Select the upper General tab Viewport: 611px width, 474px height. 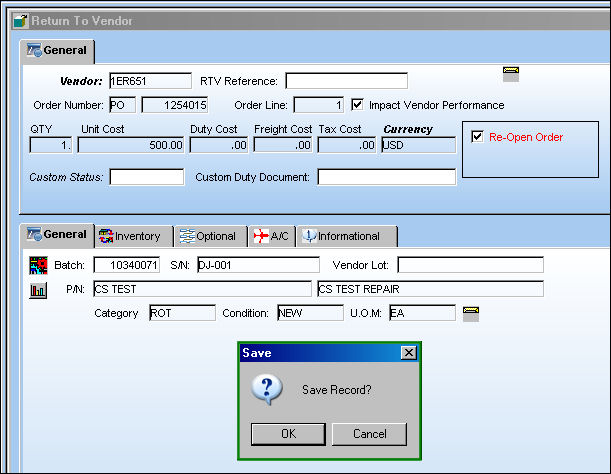point(57,51)
